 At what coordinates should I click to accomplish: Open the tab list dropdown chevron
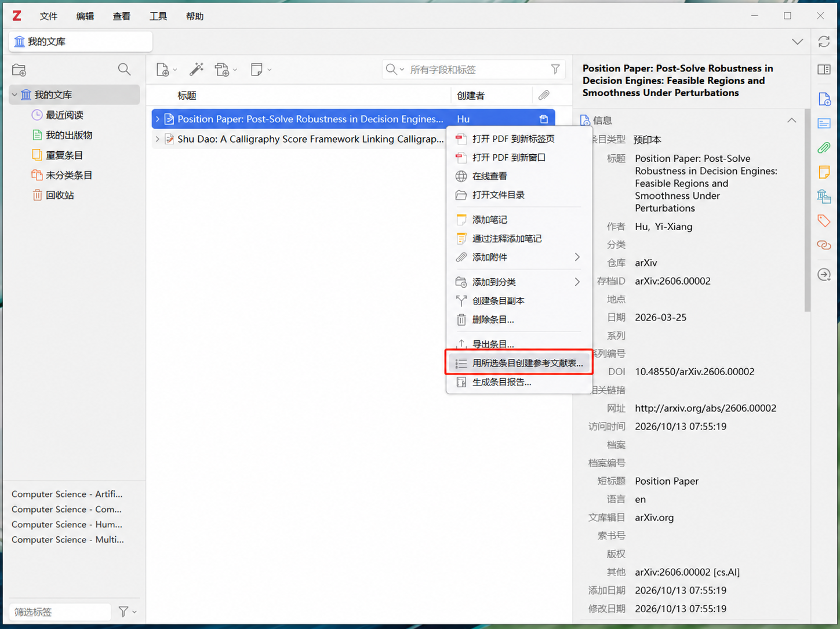(798, 42)
